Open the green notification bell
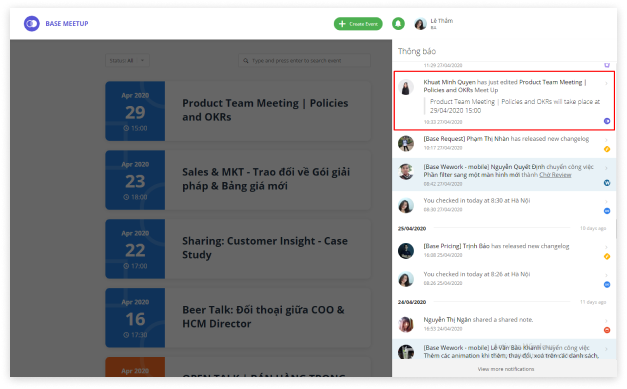 (x=398, y=24)
